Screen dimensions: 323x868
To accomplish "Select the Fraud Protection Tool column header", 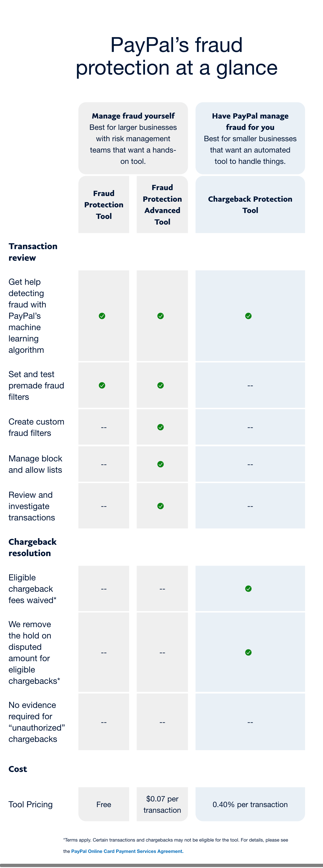I will (x=104, y=204).
